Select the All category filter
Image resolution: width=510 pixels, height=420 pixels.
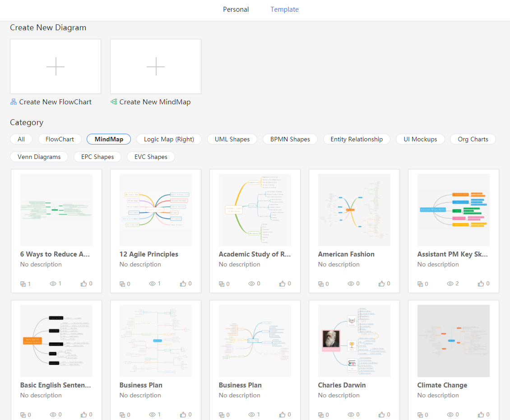[21, 139]
